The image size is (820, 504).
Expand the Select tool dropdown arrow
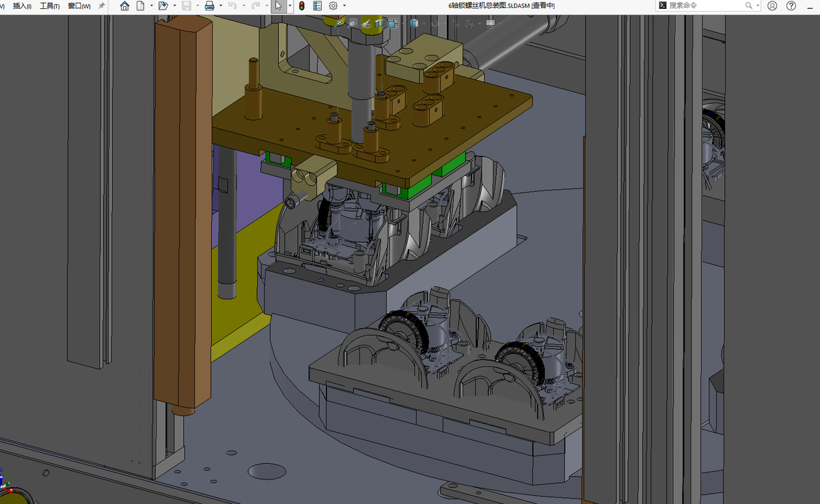[290, 5]
